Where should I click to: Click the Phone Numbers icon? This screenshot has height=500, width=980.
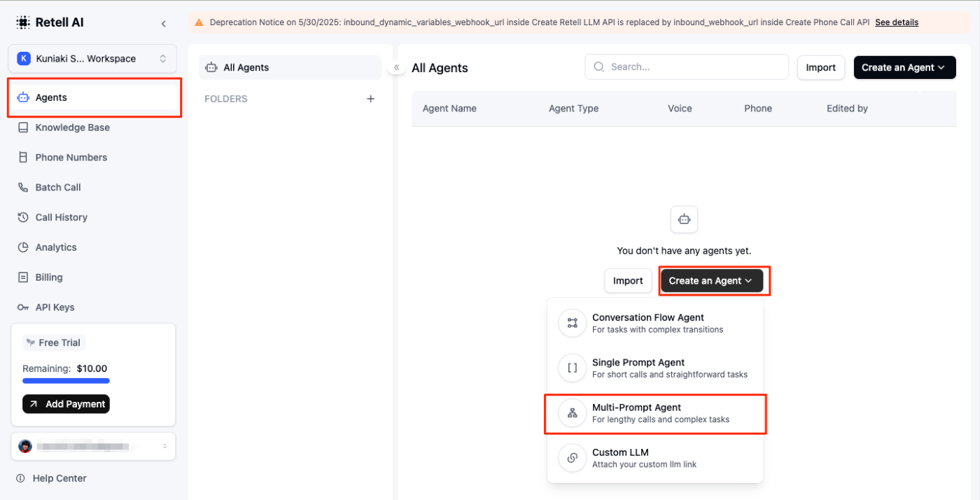click(x=23, y=158)
